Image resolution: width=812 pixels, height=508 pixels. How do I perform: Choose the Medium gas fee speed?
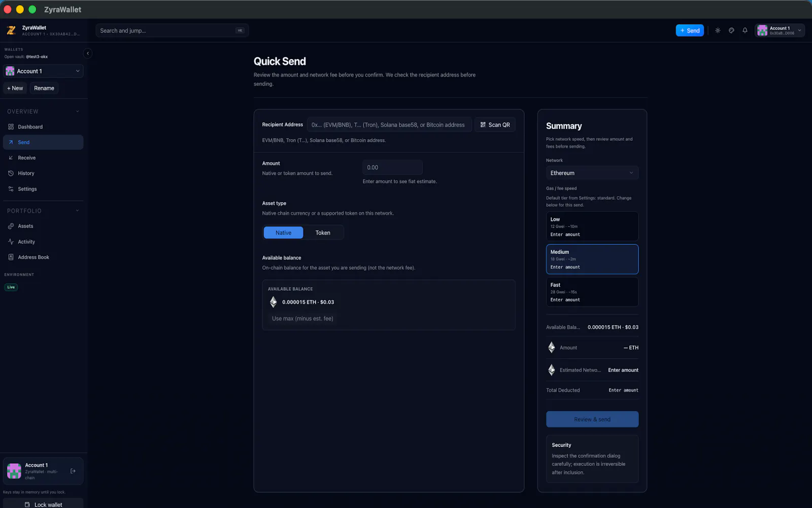tap(592, 259)
